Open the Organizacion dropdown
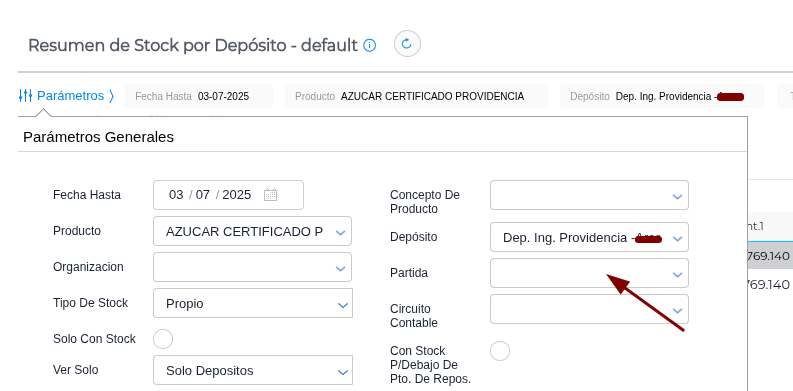This screenshot has width=793, height=391. point(252,268)
